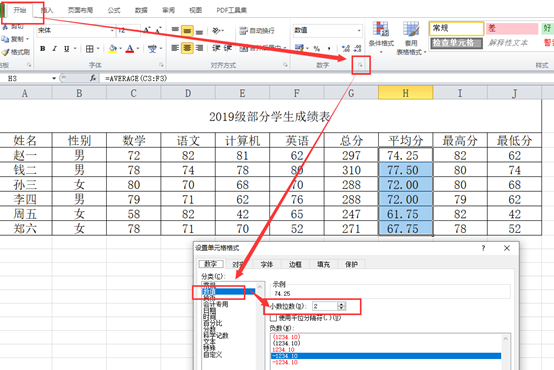Image resolution: width=554 pixels, height=370 pixels.
Task: Expand the fill color arrow
Action: tap(120, 49)
